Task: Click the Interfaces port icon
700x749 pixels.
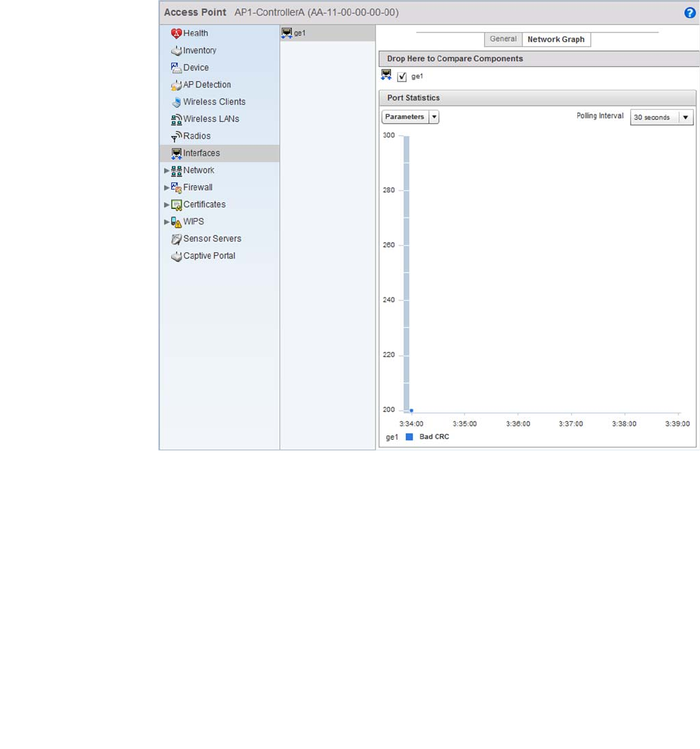Action: point(176,153)
